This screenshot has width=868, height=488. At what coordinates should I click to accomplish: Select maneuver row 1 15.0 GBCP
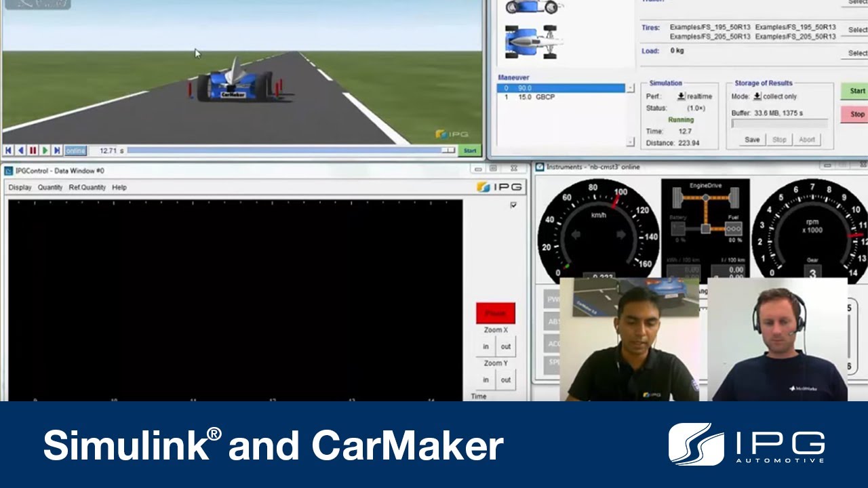(x=560, y=97)
